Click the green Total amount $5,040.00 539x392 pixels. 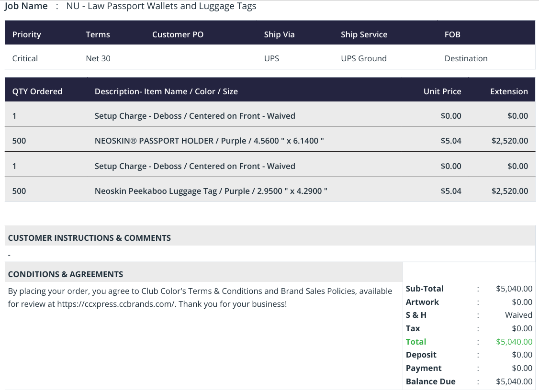click(x=514, y=342)
